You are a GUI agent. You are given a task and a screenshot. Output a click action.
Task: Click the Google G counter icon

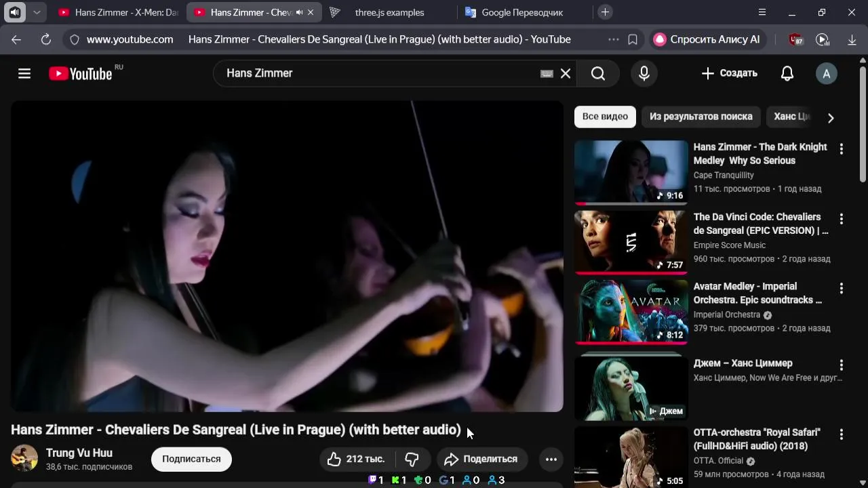pos(443,480)
